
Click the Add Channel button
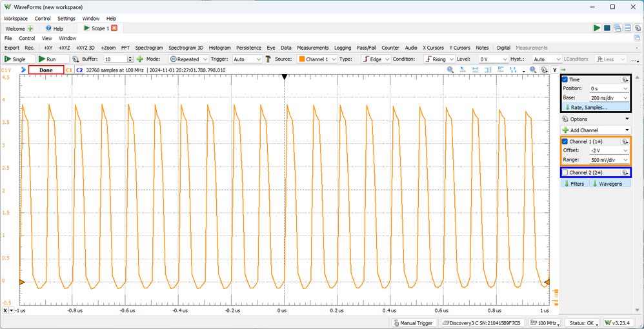(x=596, y=130)
